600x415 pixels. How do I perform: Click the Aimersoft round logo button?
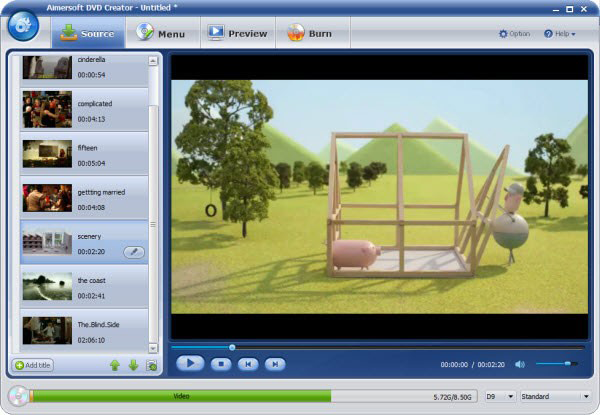pyautogui.click(x=23, y=26)
